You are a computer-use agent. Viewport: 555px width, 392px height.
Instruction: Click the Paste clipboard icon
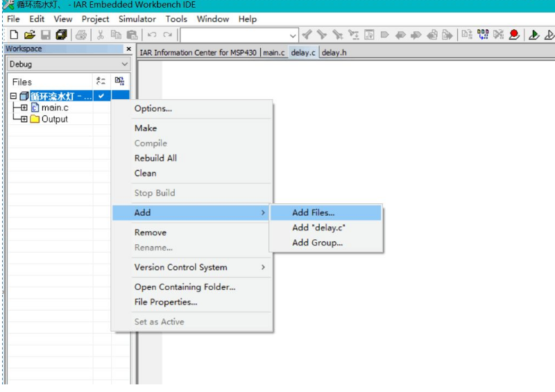(x=132, y=35)
